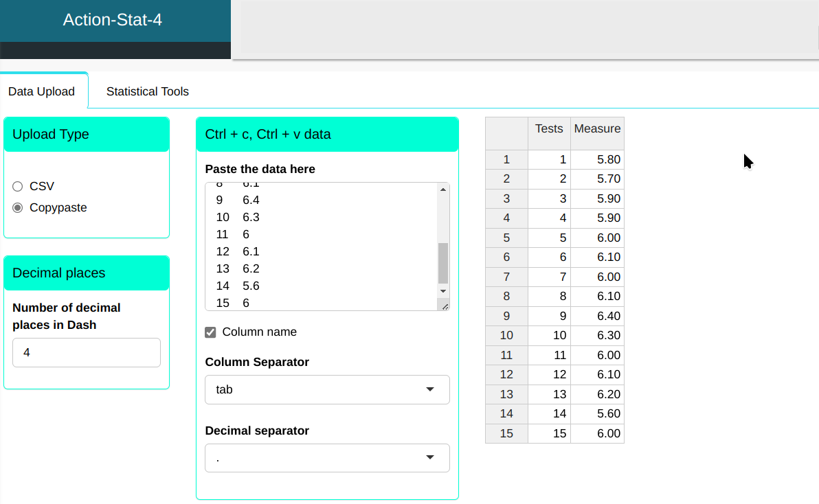Click the decimal places number field

(x=87, y=352)
